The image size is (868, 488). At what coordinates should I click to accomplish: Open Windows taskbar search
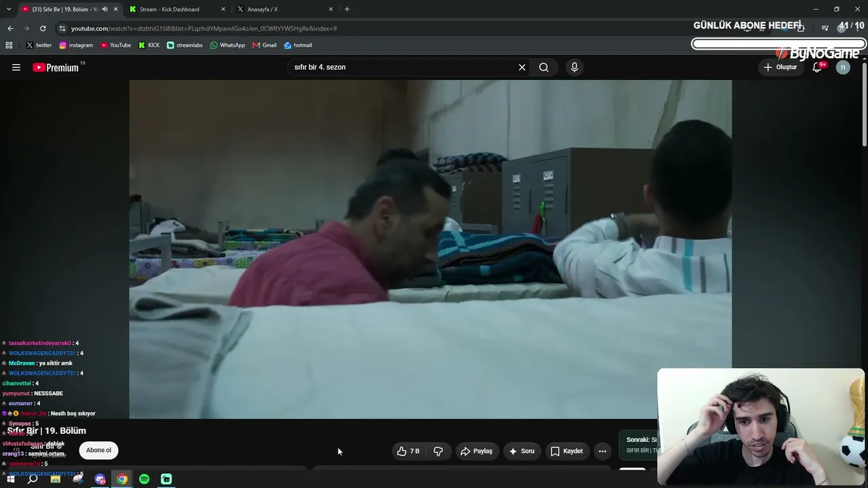(33, 479)
